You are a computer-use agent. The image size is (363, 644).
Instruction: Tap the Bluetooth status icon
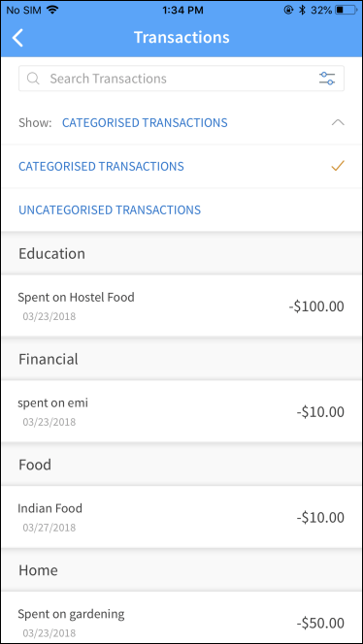(302, 10)
